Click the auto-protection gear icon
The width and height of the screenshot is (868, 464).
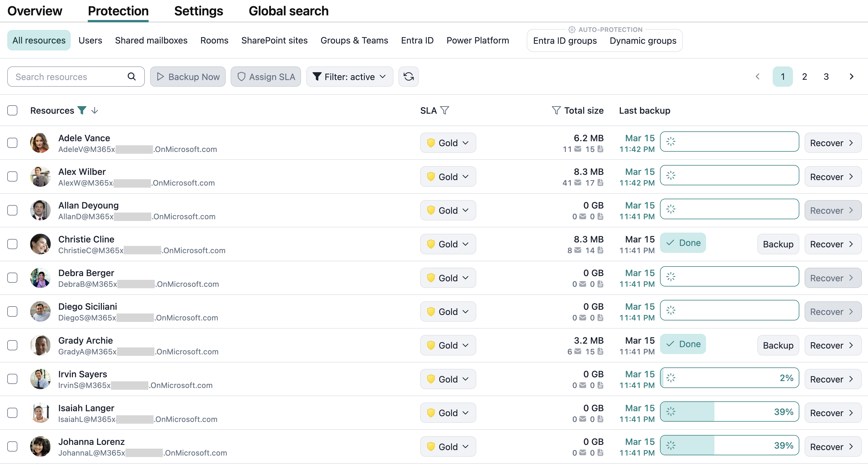tap(572, 30)
